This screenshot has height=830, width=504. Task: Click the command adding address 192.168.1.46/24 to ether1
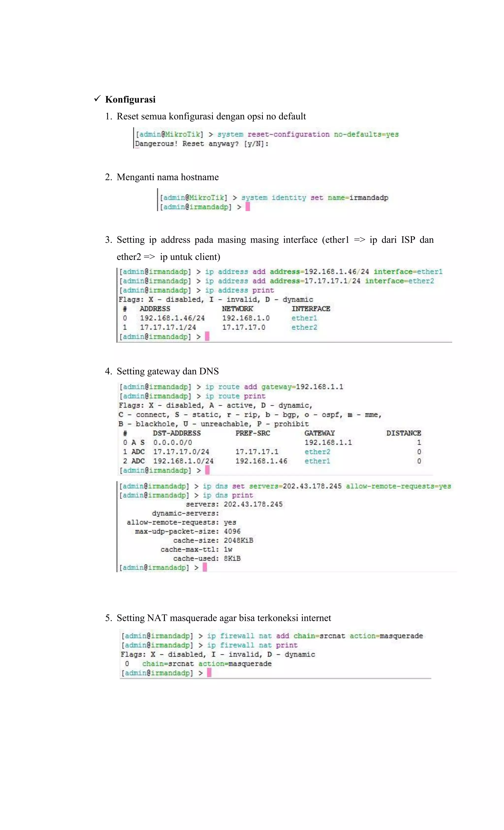(281, 272)
